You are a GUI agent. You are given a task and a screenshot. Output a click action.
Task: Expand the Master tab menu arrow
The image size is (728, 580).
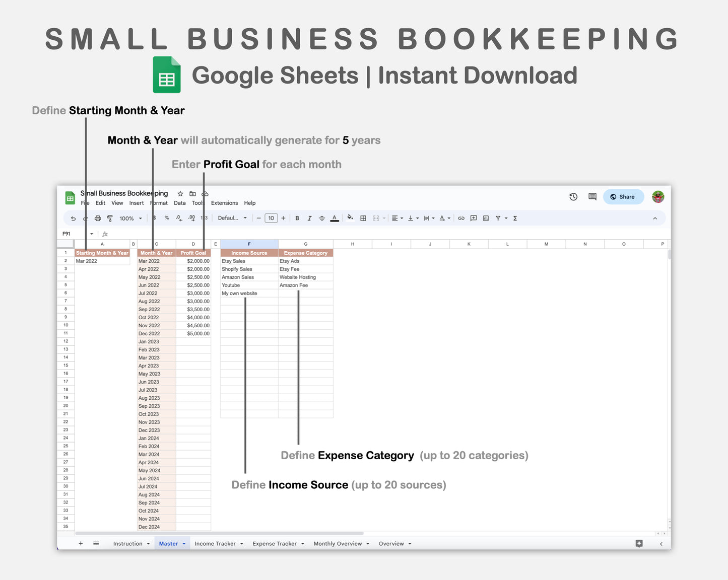(x=183, y=543)
